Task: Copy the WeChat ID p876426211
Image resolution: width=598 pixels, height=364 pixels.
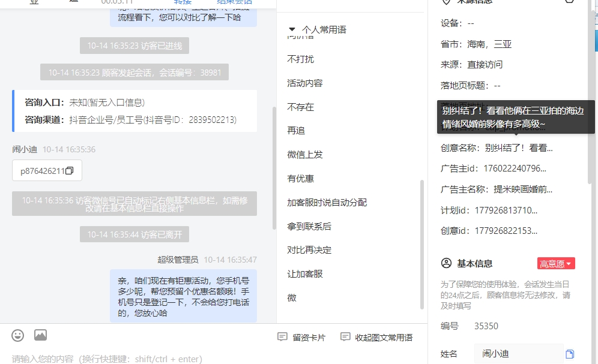Action: (70, 170)
